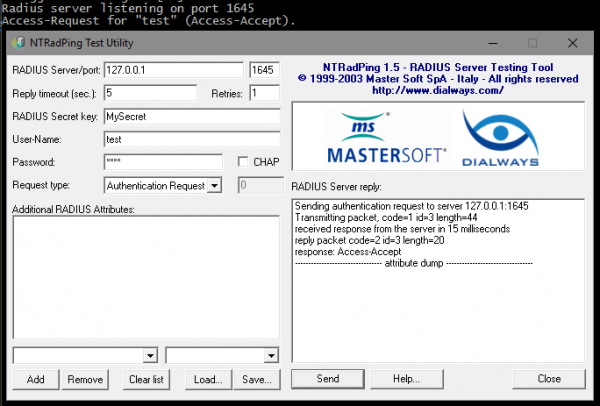Open the http://www.dialways.com/ link
Image resolution: width=600 pixels, height=406 pixels.
[438, 90]
